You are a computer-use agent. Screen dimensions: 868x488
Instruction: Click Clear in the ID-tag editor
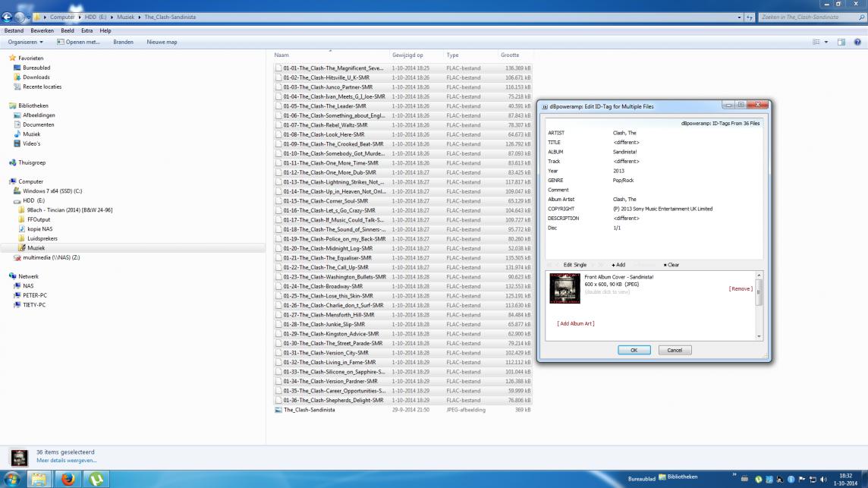671,265
